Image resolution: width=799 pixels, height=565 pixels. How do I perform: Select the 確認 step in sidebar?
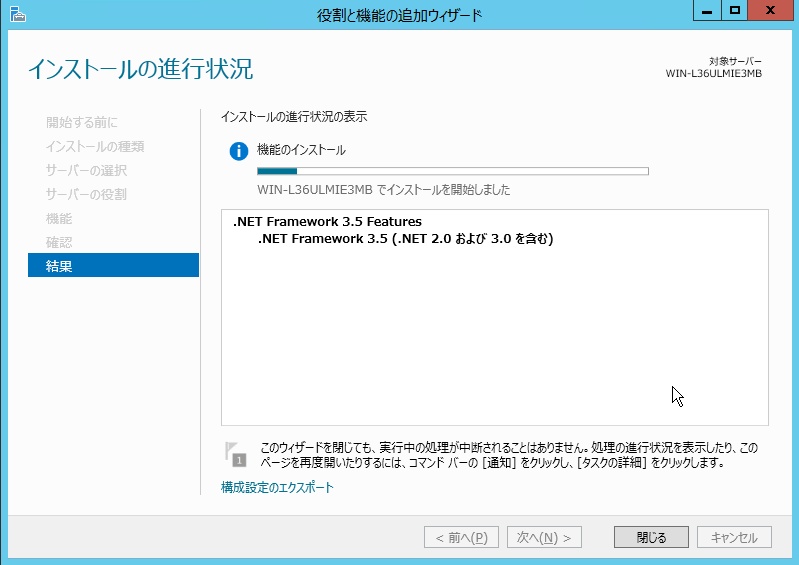point(59,242)
